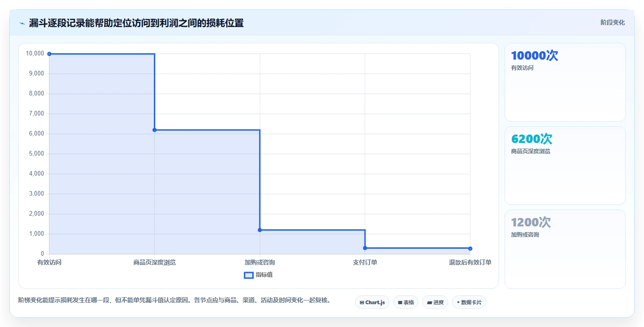Screen dimensions: 644x327
Task: Click the Chart.js tag pill
Action: [x=372, y=302]
